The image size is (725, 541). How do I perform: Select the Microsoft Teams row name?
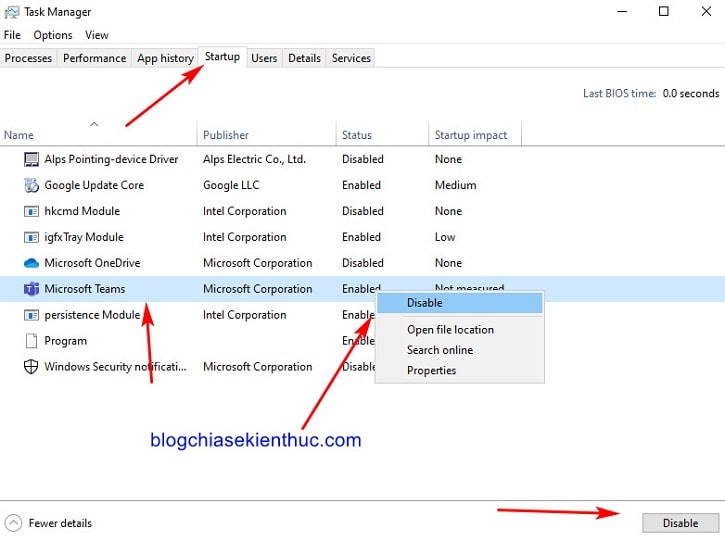pyautogui.click(x=85, y=289)
